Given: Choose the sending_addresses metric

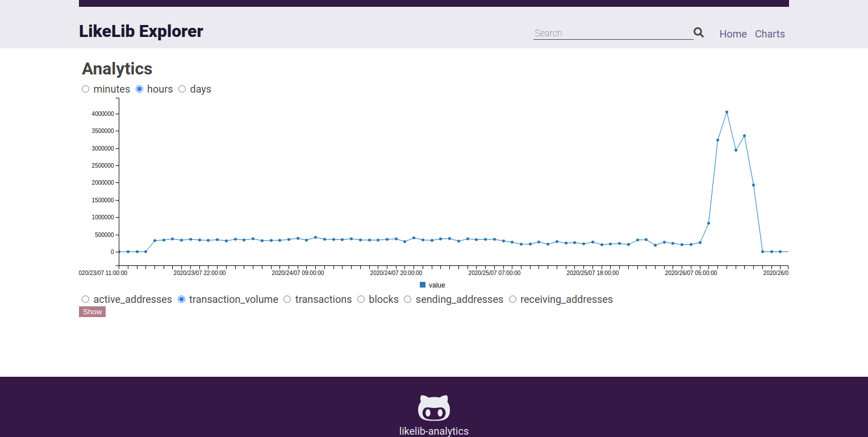Looking at the screenshot, I should click(408, 299).
